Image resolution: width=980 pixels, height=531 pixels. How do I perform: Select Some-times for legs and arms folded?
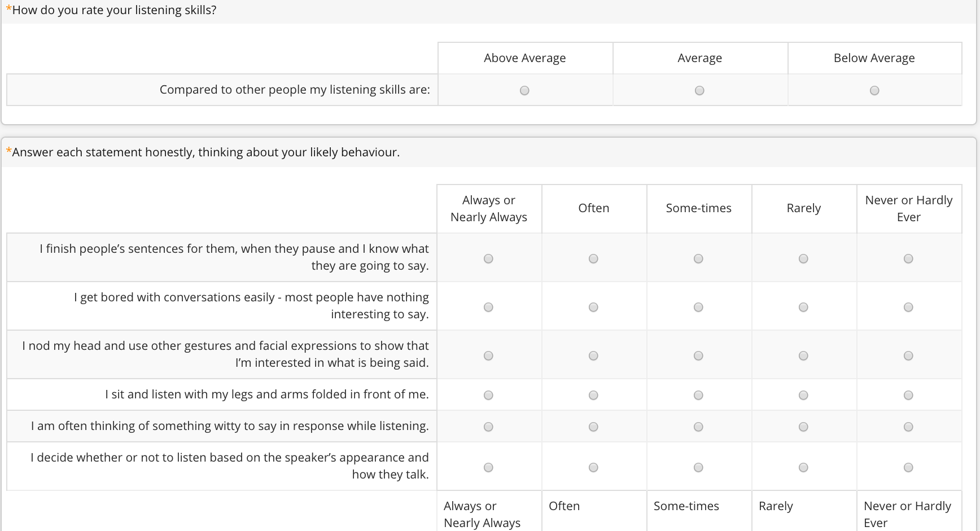click(x=698, y=395)
